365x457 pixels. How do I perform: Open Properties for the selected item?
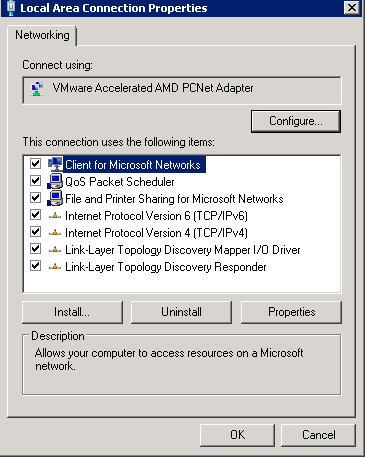click(291, 312)
